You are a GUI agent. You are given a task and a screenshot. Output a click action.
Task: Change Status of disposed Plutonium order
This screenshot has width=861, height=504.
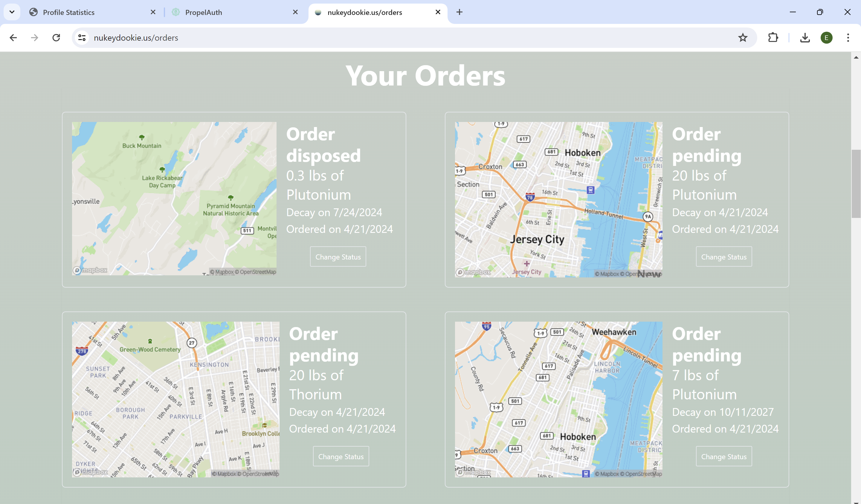point(338,256)
